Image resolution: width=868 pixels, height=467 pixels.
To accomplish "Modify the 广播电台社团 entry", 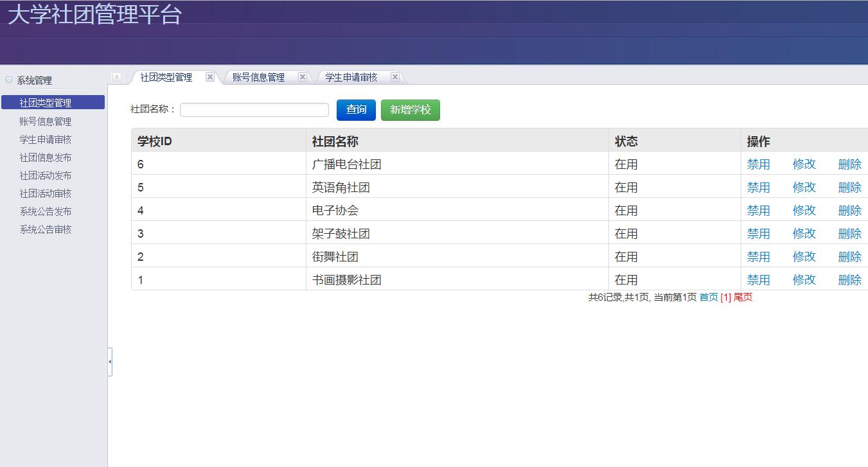I will pos(804,164).
